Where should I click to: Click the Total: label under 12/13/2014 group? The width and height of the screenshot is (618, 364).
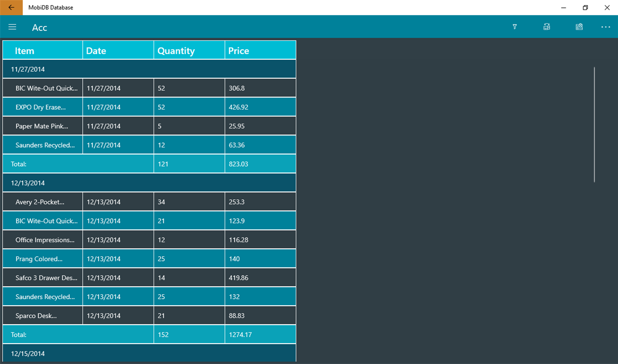(x=19, y=335)
